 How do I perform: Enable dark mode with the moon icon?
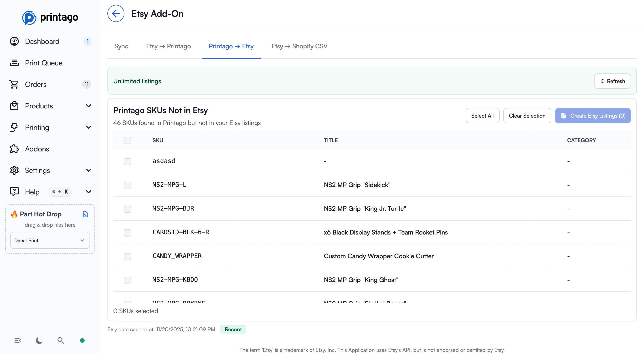(x=39, y=340)
